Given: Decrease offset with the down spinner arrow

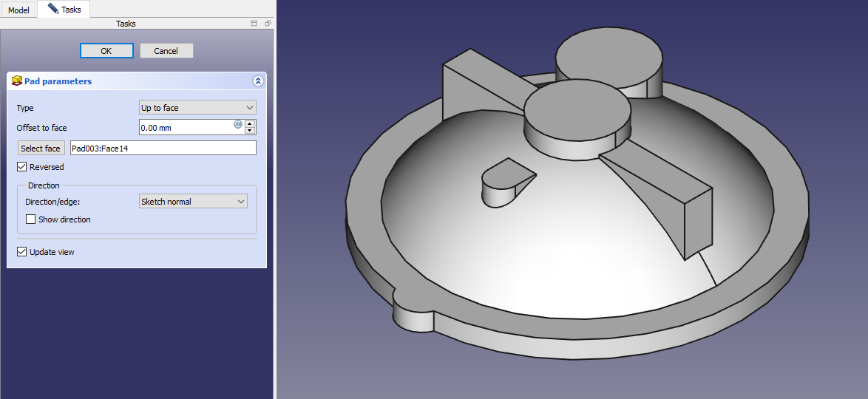Looking at the screenshot, I should pyautogui.click(x=250, y=131).
